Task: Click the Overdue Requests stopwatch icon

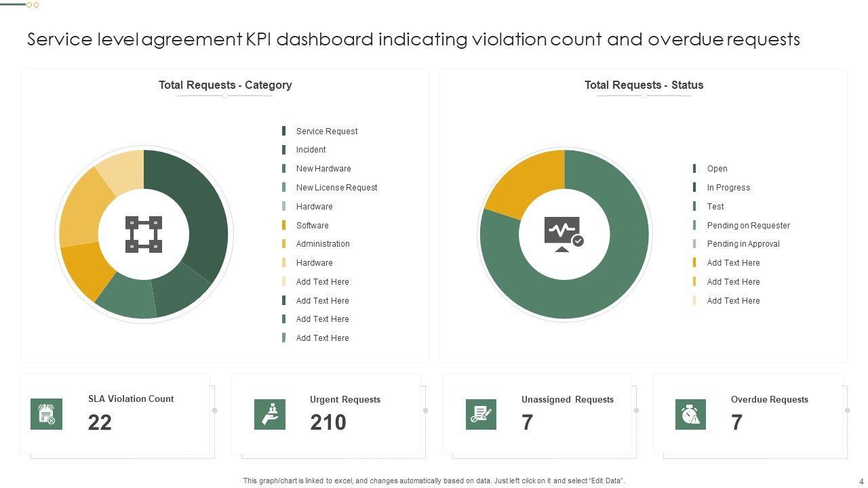Action: coord(690,414)
